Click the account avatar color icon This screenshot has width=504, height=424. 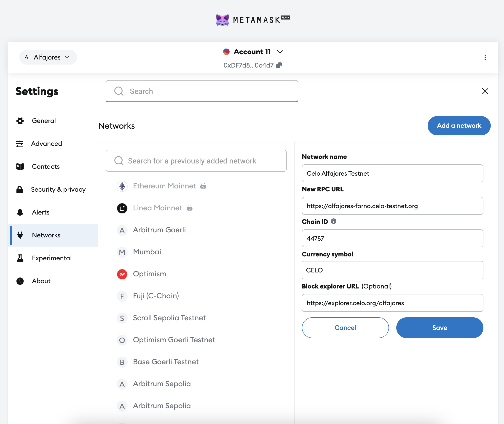point(226,52)
